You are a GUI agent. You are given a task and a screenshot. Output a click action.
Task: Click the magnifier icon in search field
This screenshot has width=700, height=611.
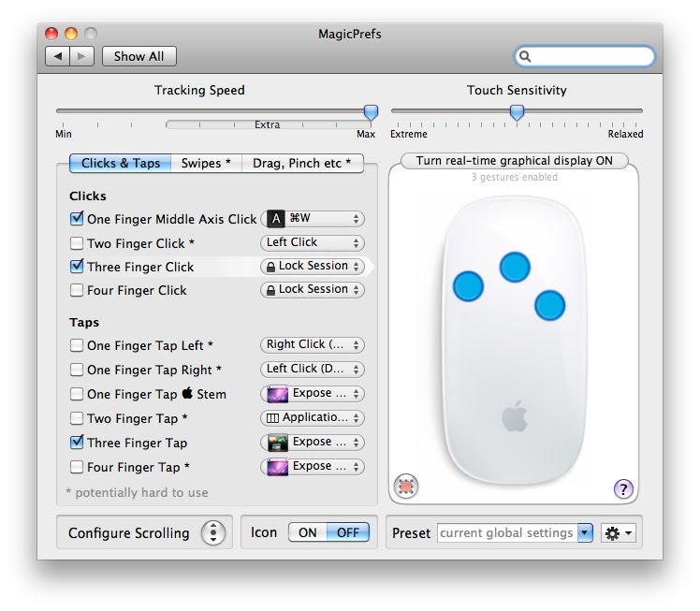pos(525,57)
